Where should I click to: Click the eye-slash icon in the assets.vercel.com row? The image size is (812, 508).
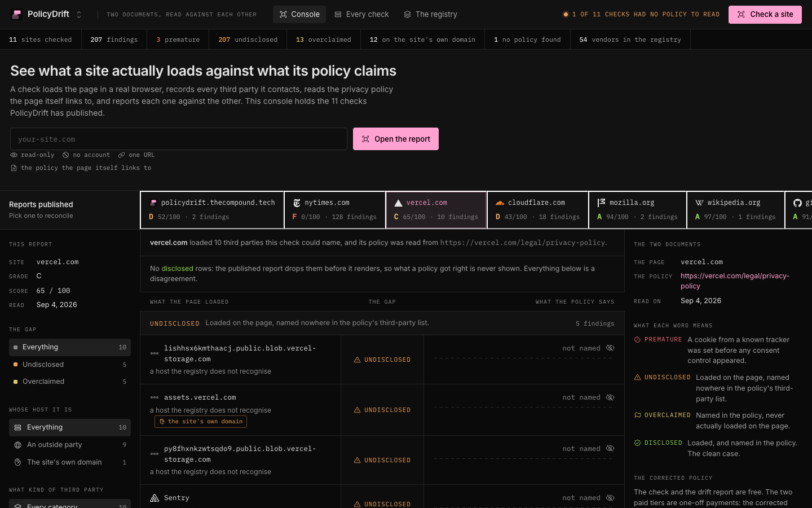tap(610, 397)
